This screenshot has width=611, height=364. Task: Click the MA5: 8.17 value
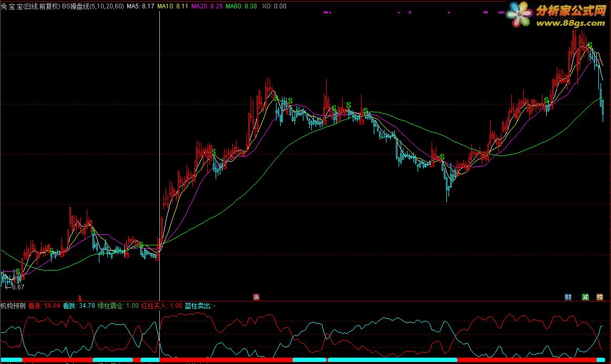pos(140,6)
